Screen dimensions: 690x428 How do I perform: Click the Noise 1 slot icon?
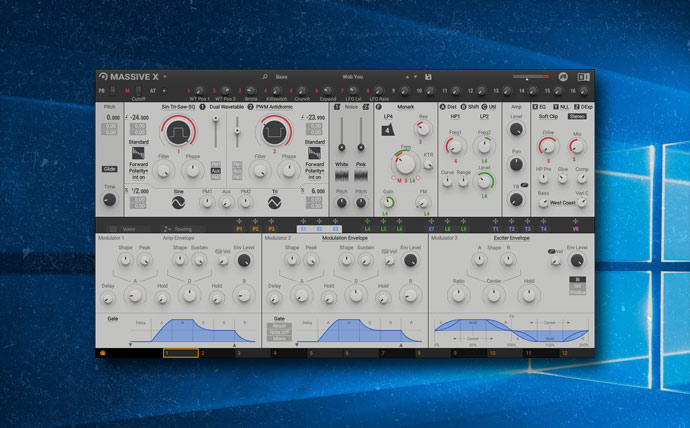pos(337,107)
